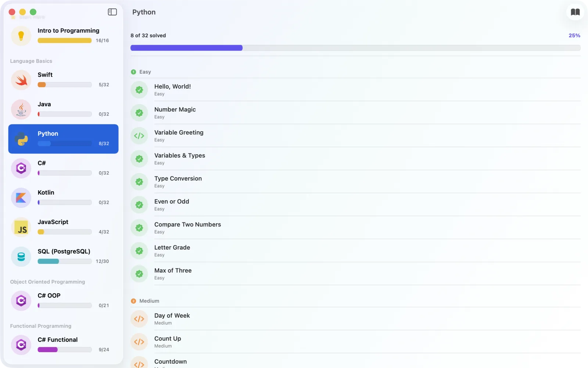Screen dimensions: 588x368
Task: Open SQL (PostgreSQL) course title
Action: [x=64, y=251]
